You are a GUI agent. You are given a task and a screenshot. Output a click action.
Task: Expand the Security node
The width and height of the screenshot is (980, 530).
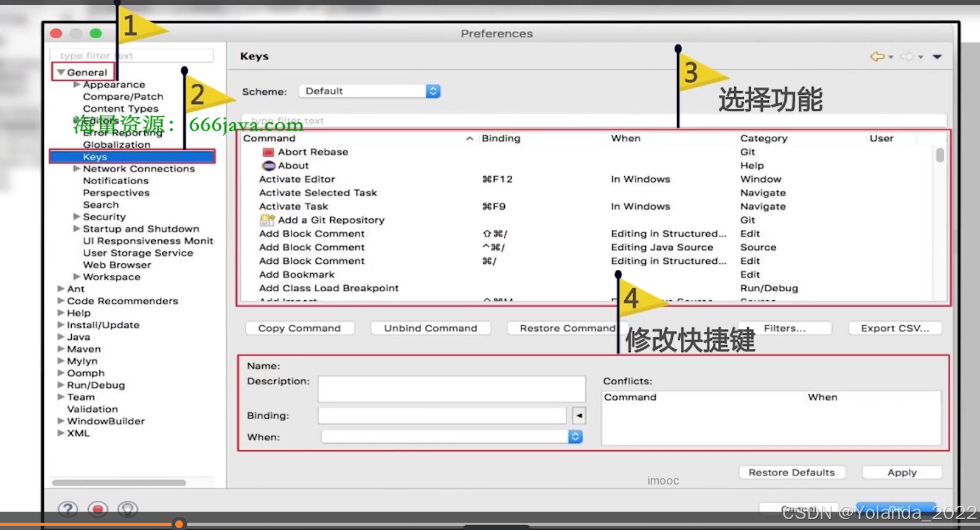(77, 216)
